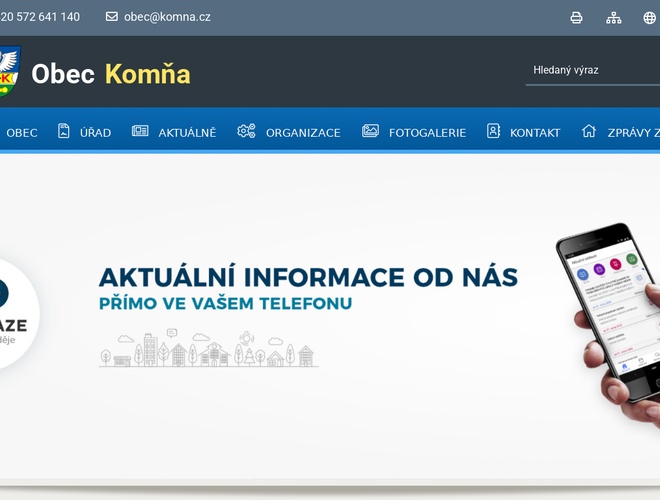Open the sitemap icon in top bar
The width and height of the screenshot is (660, 500).
coord(614,18)
